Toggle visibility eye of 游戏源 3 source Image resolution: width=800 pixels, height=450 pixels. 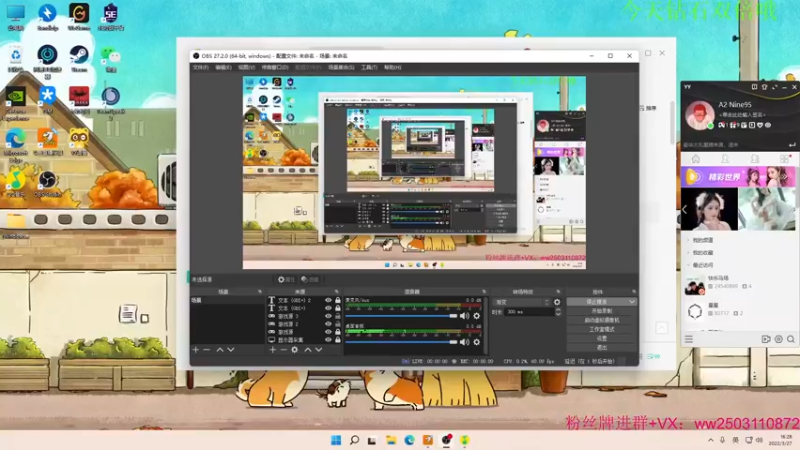click(x=328, y=316)
